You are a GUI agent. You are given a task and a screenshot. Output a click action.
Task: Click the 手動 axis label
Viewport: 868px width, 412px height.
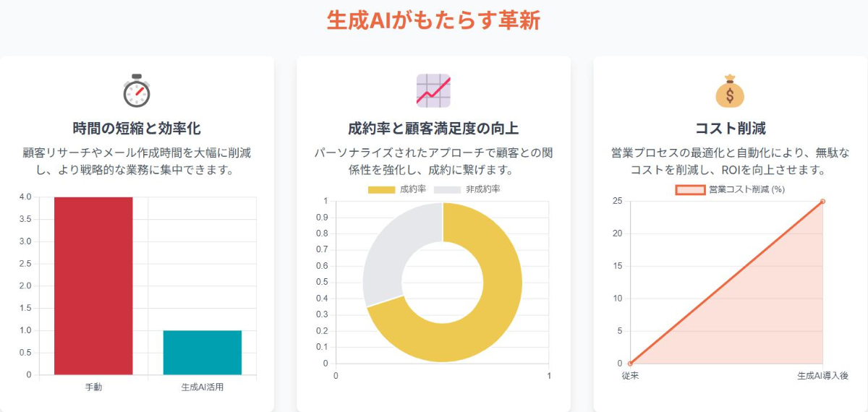(x=93, y=387)
